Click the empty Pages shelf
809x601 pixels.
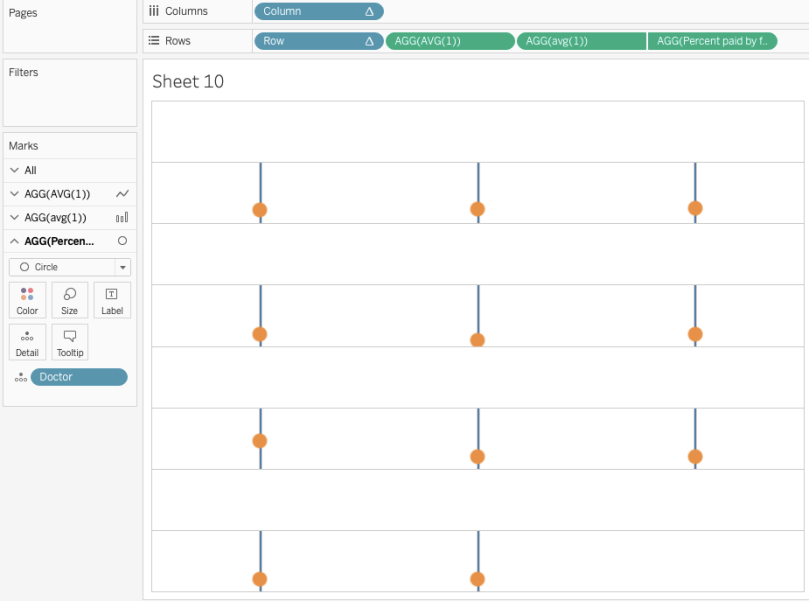pos(69,35)
